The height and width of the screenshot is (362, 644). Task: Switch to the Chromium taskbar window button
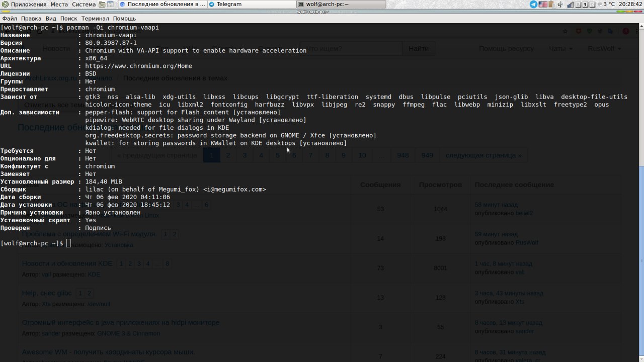tap(163, 4)
